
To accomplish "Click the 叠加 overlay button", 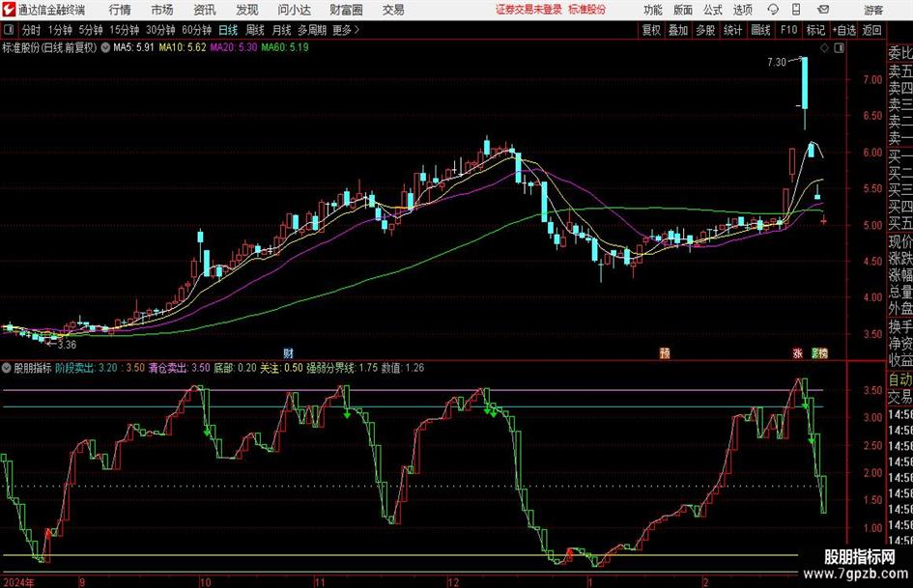I will (x=678, y=30).
